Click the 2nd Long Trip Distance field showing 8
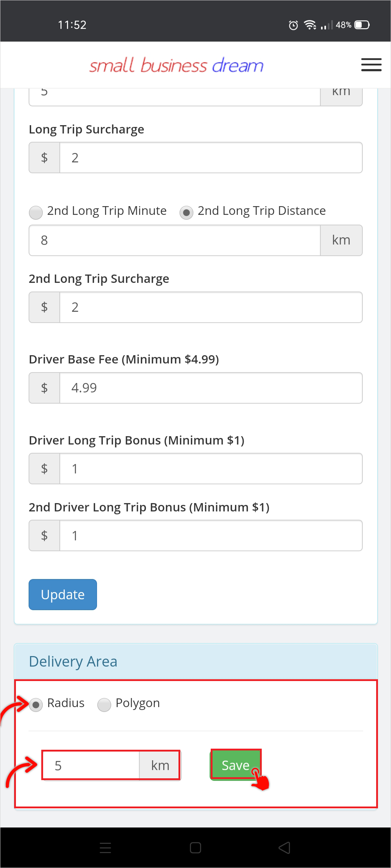This screenshot has width=391, height=868. click(x=174, y=240)
